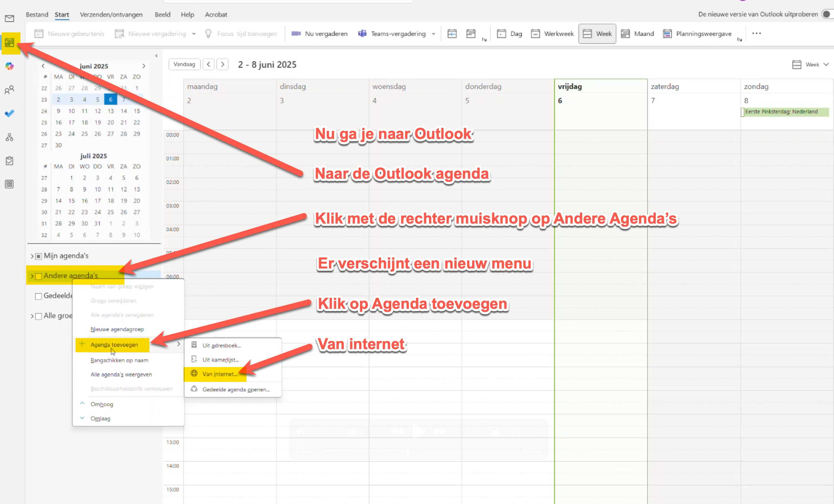Open the dialog launcher beside the go-to icons

[484, 39]
